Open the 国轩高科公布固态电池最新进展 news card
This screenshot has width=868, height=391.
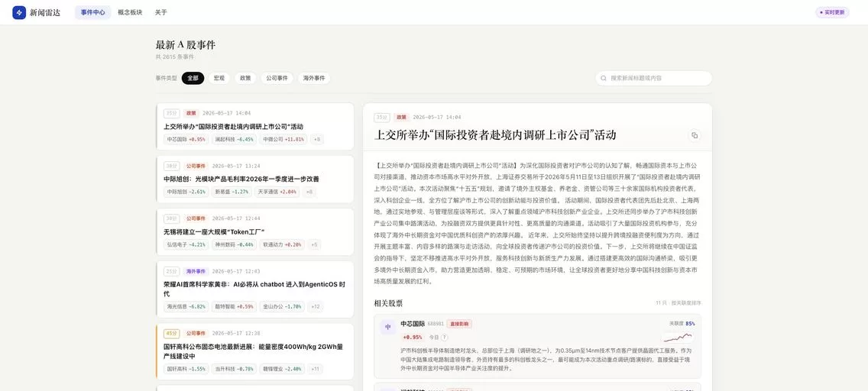click(x=255, y=352)
